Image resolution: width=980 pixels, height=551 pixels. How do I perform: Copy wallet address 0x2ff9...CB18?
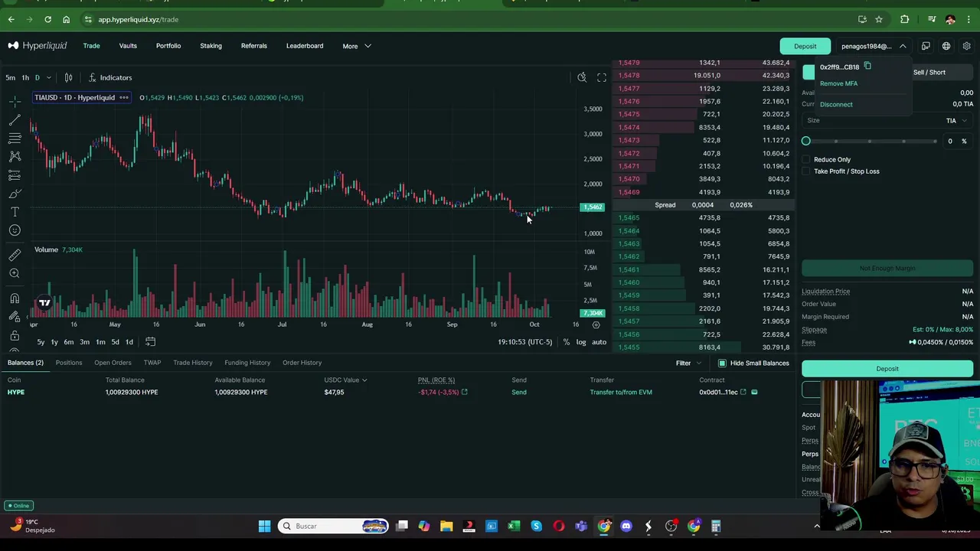(x=867, y=67)
